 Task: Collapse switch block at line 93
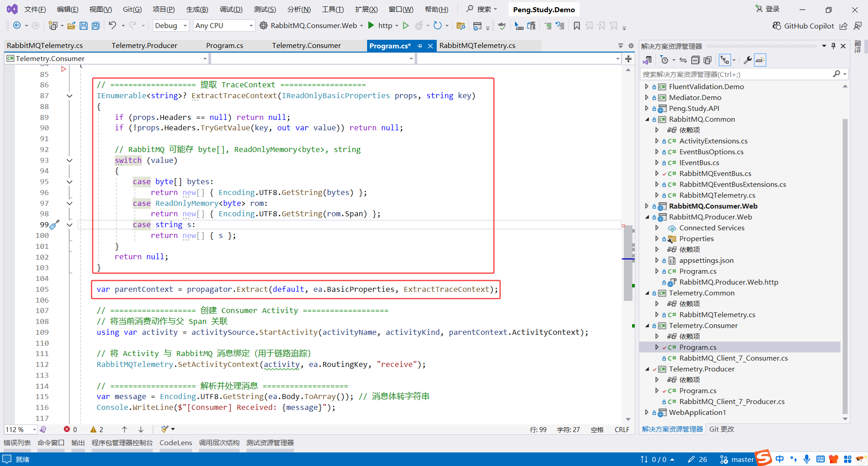tap(70, 160)
